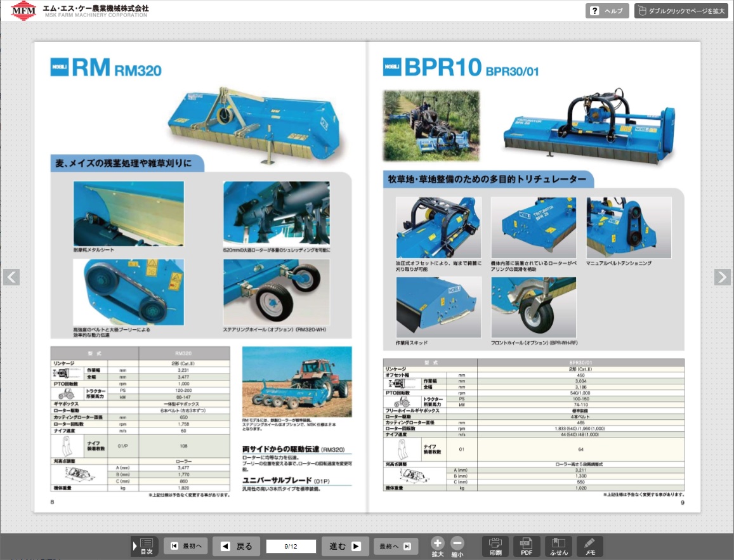Select the マニュアルベルトテンショニング photo
The image size is (734, 560).
click(x=629, y=228)
